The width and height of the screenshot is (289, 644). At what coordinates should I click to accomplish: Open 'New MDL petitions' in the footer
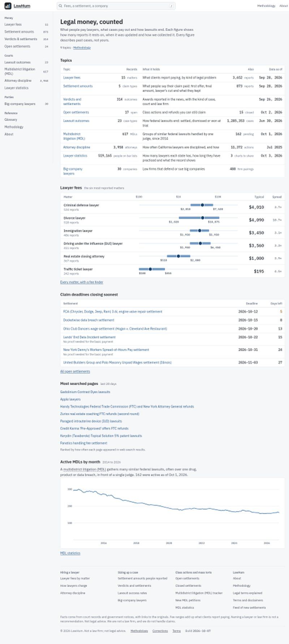point(188,600)
